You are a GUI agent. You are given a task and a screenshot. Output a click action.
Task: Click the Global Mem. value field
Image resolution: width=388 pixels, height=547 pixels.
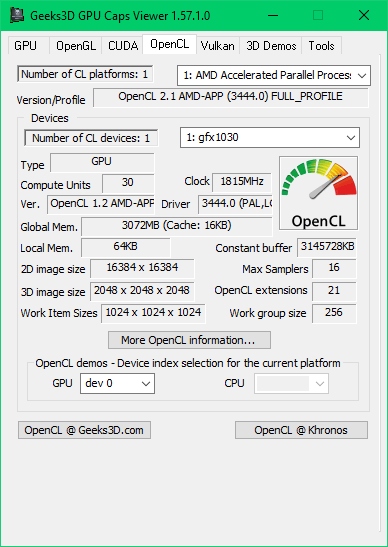[x=177, y=226]
